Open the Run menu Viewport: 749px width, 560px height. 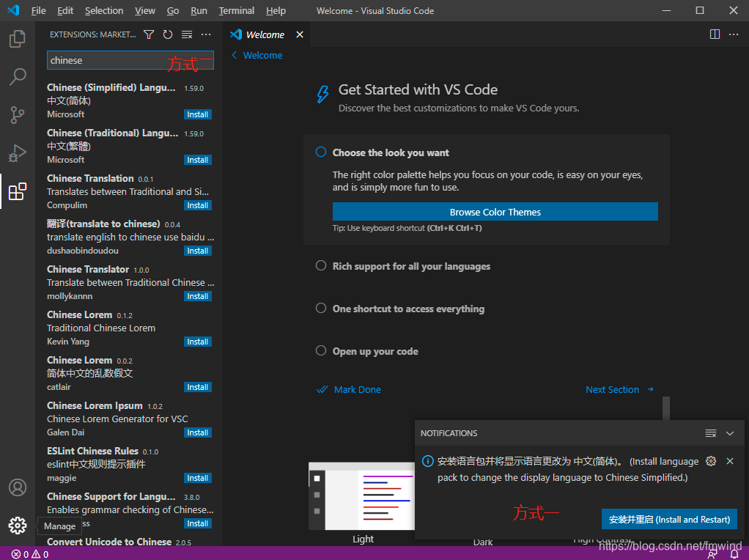tap(199, 10)
